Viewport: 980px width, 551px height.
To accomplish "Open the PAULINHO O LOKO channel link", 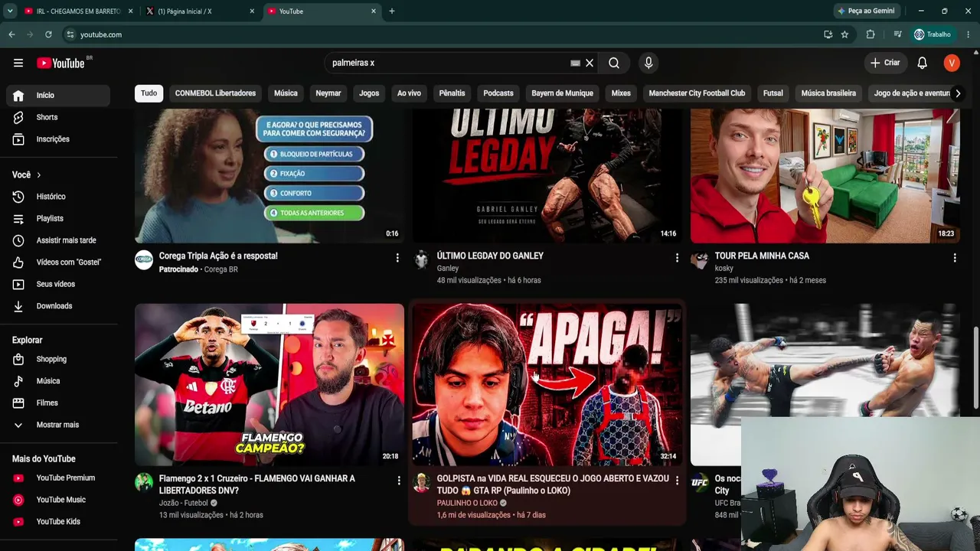I will (467, 503).
